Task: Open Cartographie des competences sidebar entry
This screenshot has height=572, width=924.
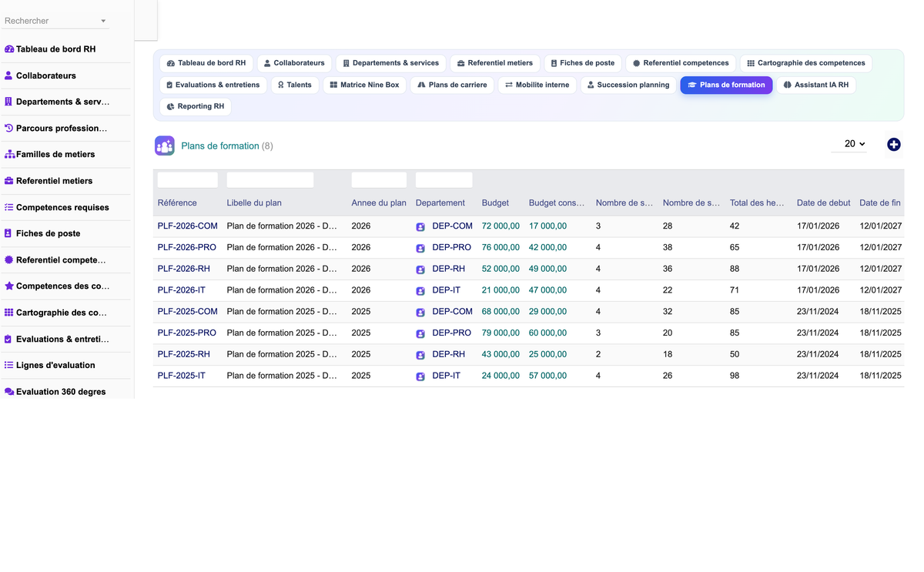Action: [x=65, y=313]
